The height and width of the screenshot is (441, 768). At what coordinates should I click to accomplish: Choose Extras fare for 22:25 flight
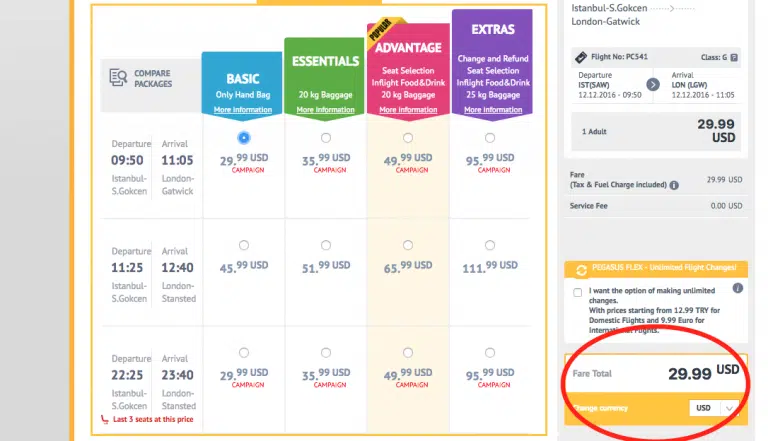pos(489,353)
